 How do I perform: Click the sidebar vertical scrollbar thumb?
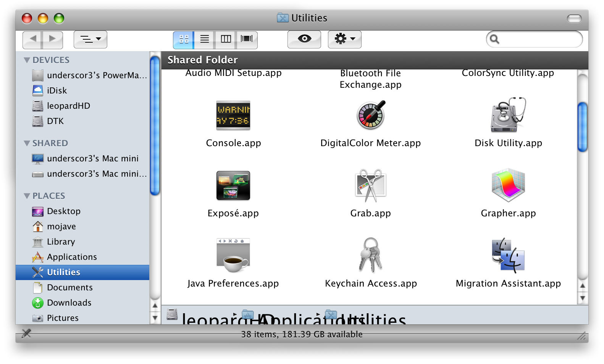click(x=155, y=126)
